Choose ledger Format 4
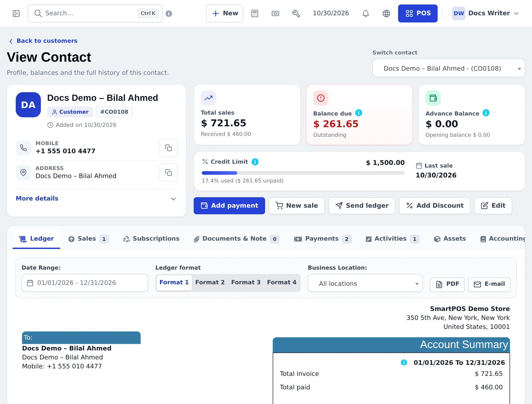 pyautogui.click(x=282, y=283)
